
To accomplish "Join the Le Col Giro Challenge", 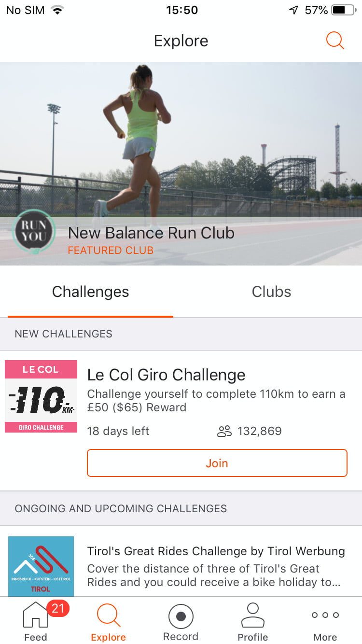I will pyautogui.click(x=217, y=463).
